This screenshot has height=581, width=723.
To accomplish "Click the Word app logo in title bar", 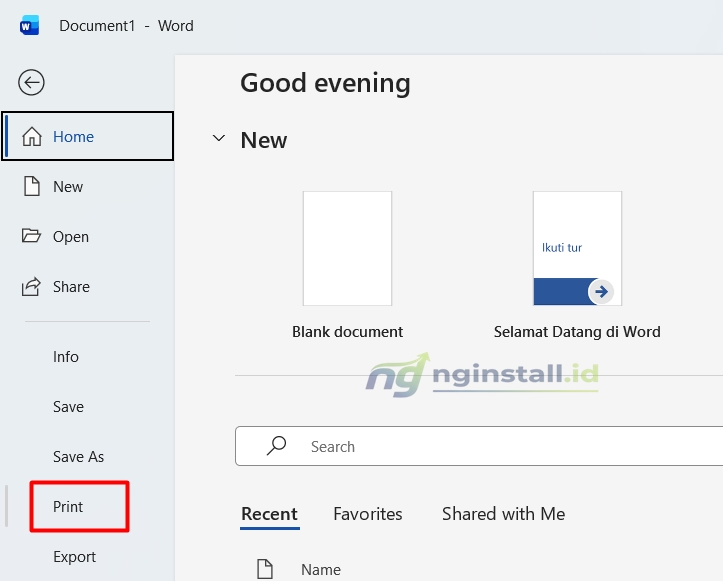I will 30,26.
